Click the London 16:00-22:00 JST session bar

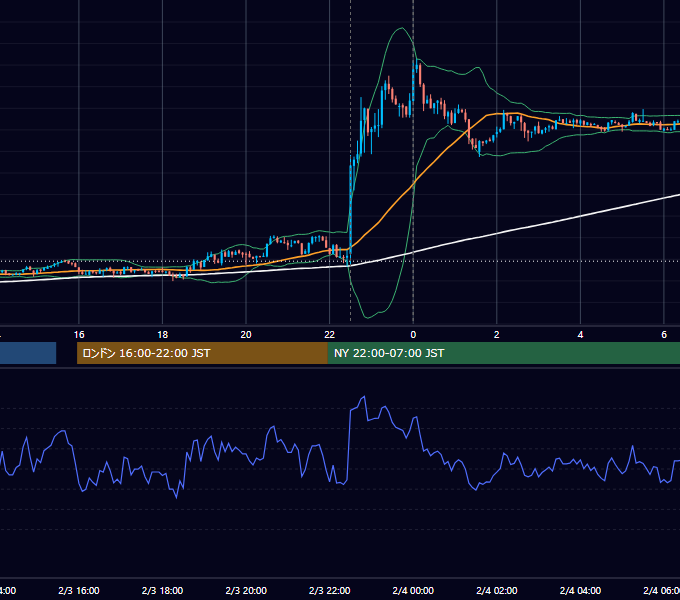[202, 353]
